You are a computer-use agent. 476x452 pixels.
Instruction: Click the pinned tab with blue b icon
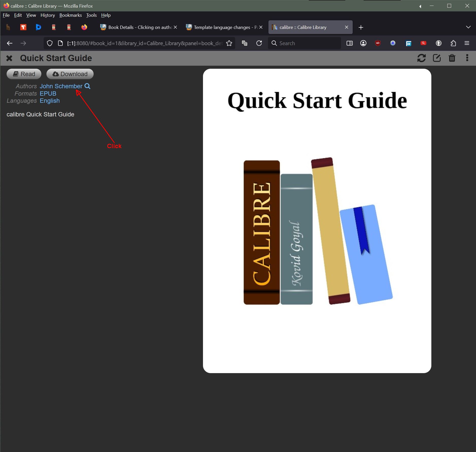click(39, 27)
